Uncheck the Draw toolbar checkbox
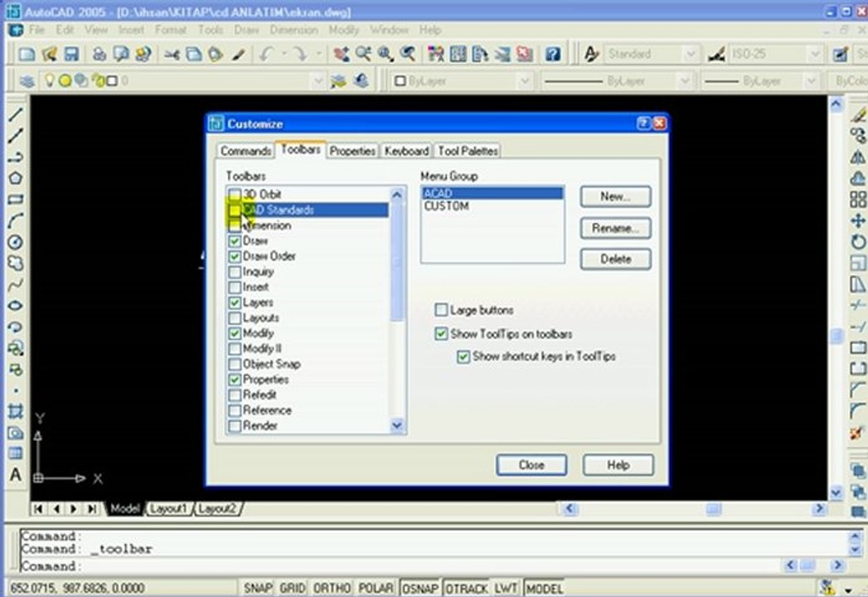 pos(235,241)
